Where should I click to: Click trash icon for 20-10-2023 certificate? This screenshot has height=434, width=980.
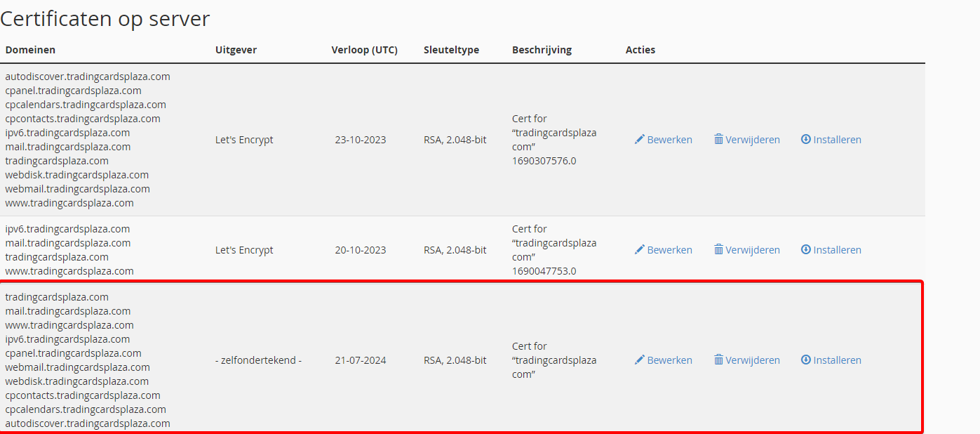(718, 250)
